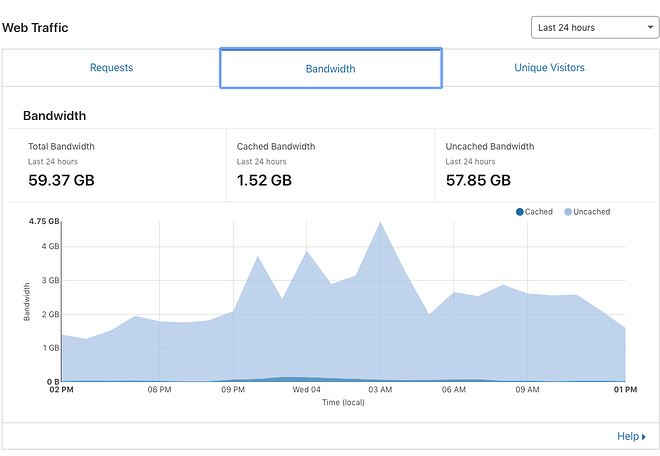Toggle the Uncached series in chart legend
Screen dimensions: 660x456
tap(587, 212)
